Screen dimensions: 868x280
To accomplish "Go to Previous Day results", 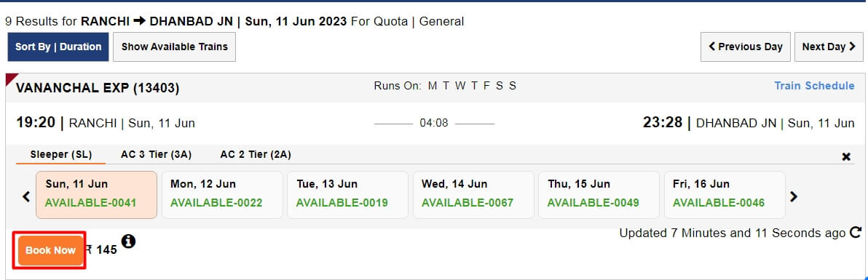I will (746, 47).
